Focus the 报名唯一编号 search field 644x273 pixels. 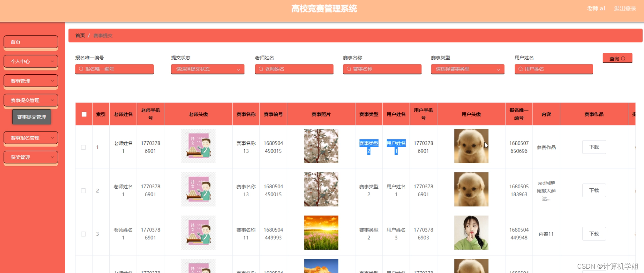[114, 69]
